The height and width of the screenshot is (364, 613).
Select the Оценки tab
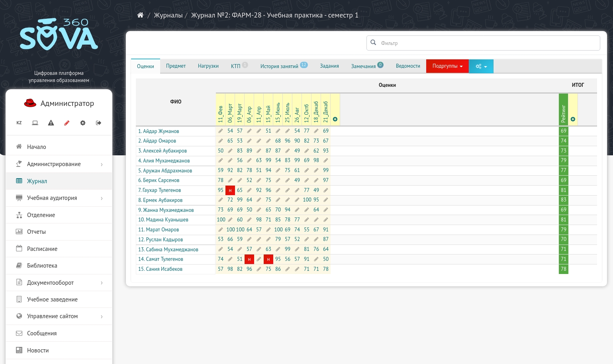click(145, 67)
